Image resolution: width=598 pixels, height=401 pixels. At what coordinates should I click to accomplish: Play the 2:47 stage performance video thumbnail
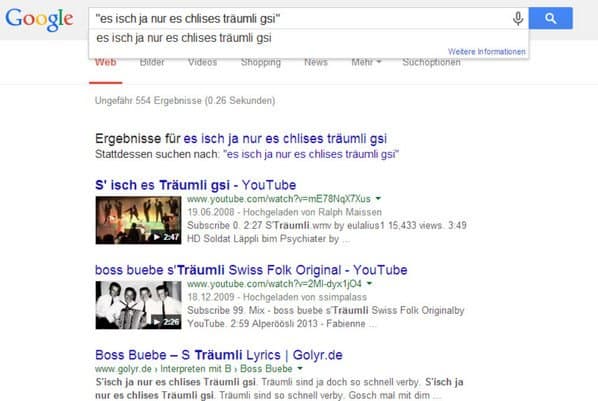tap(138, 220)
